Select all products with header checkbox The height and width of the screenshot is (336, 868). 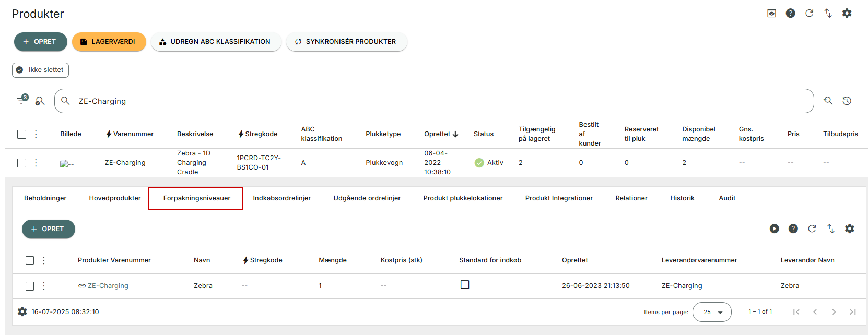(x=21, y=134)
